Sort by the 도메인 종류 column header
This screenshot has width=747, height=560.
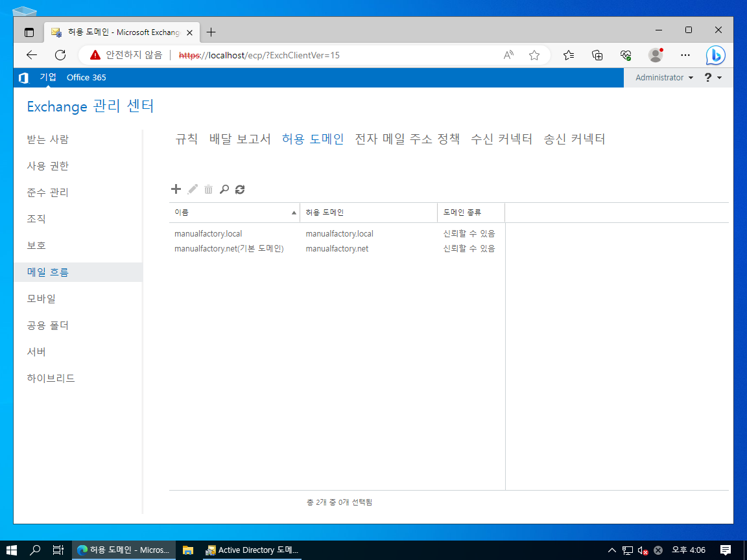click(471, 213)
